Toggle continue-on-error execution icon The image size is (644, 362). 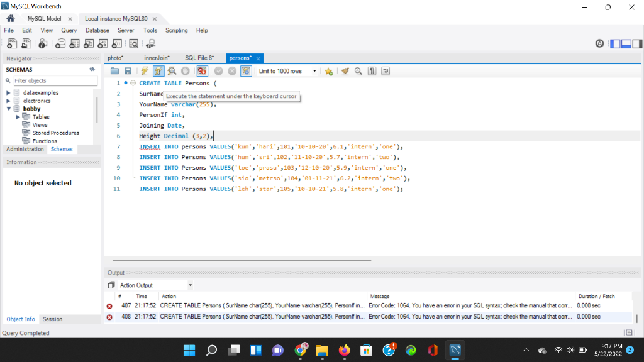coord(202,71)
